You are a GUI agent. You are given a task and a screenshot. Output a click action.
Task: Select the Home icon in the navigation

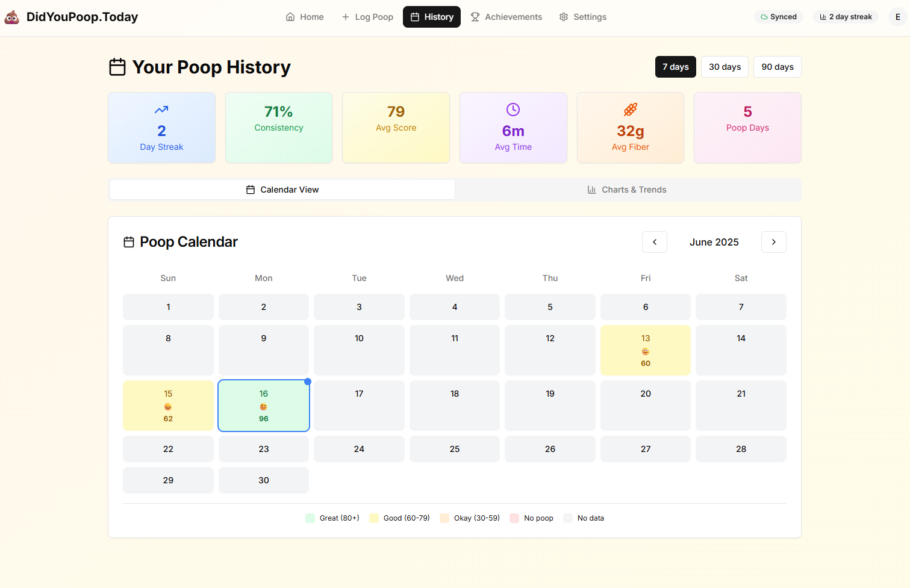pyautogui.click(x=290, y=17)
